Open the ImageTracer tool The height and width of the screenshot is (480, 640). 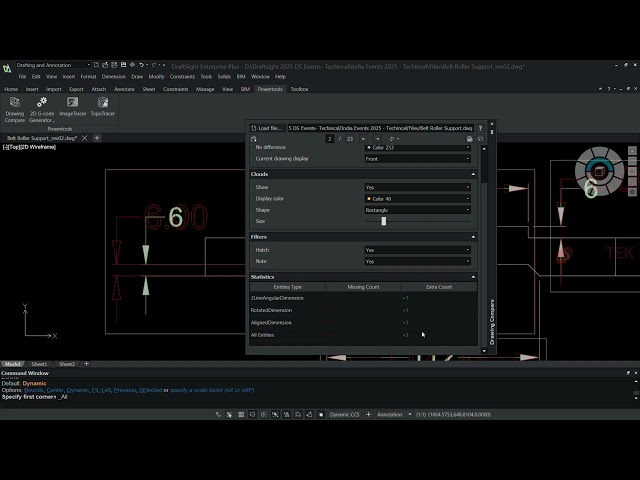coord(72,107)
